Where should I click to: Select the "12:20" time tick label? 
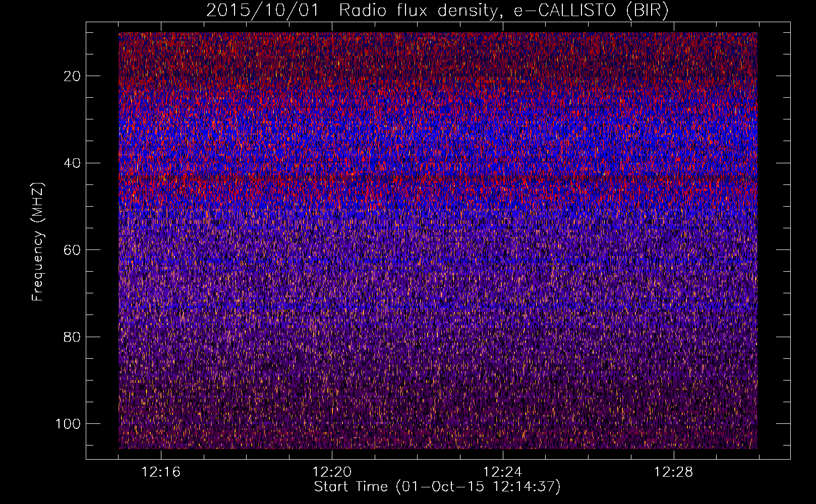click(x=332, y=472)
